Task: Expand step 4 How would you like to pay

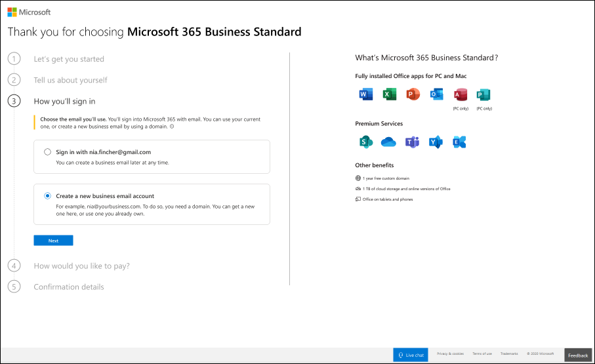Action: coord(81,266)
